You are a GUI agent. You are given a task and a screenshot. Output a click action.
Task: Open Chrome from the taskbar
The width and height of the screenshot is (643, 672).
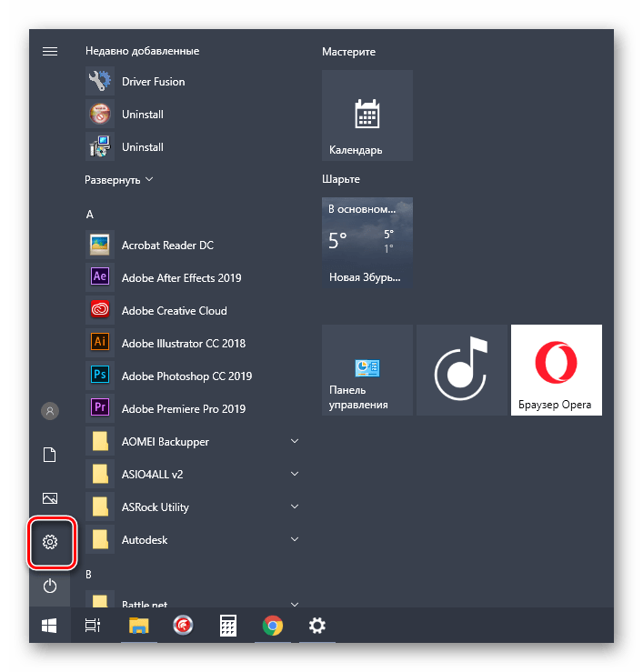272,626
